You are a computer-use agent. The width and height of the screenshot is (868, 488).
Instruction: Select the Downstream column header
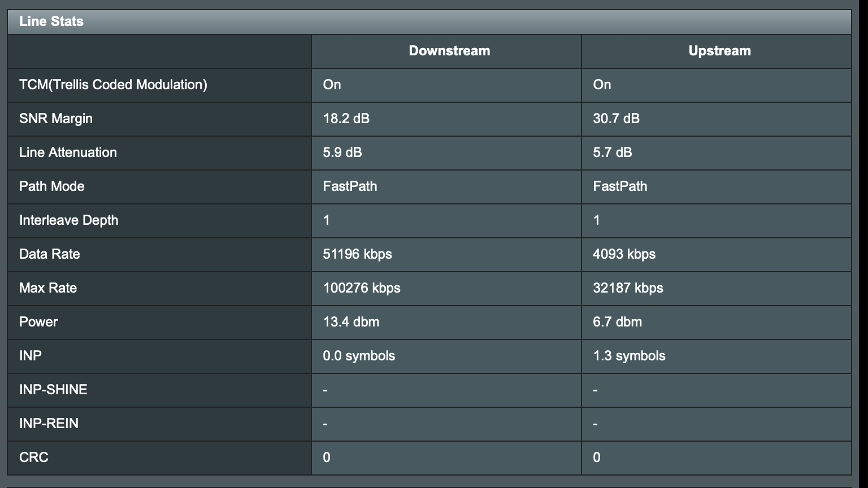[x=449, y=51]
